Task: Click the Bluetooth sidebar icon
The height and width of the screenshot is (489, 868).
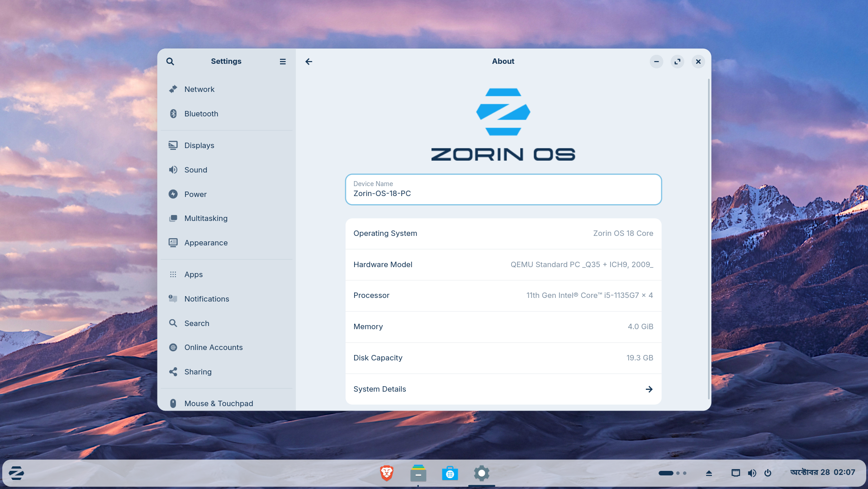Action: tap(173, 114)
